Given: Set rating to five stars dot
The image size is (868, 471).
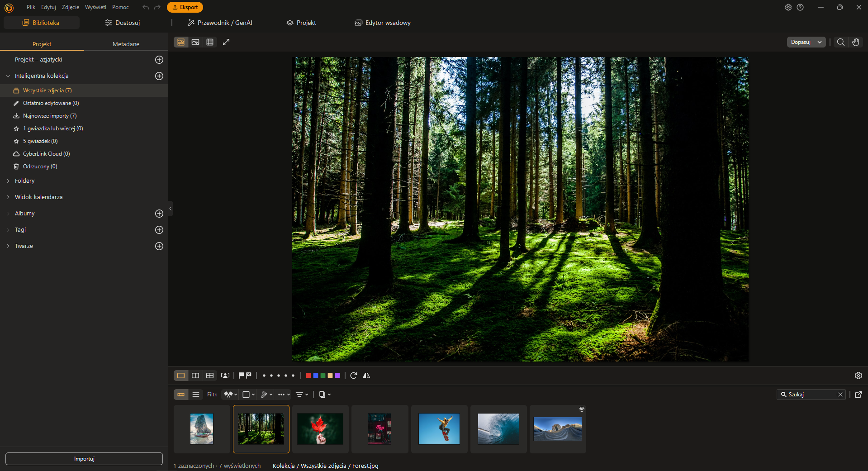Looking at the screenshot, I should click(293, 376).
